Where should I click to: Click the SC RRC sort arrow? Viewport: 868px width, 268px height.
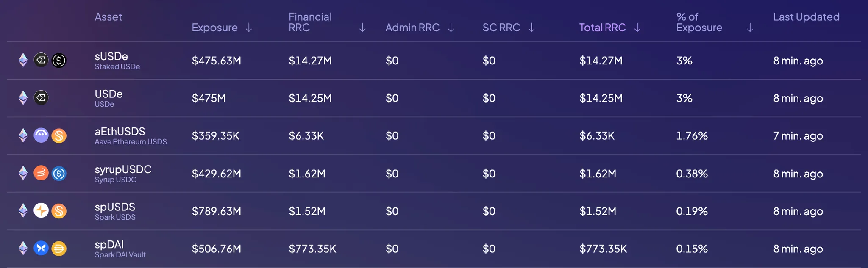pos(532,28)
